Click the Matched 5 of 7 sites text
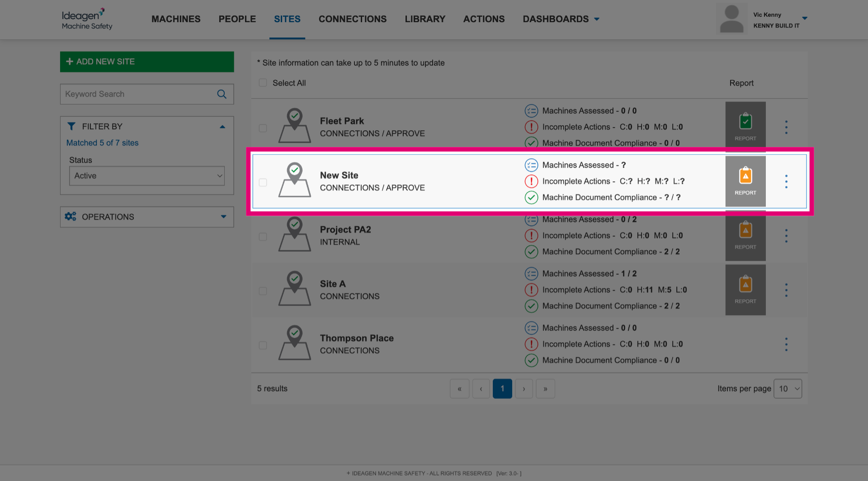The width and height of the screenshot is (868, 481). pyautogui.click(x=102, y=143)
